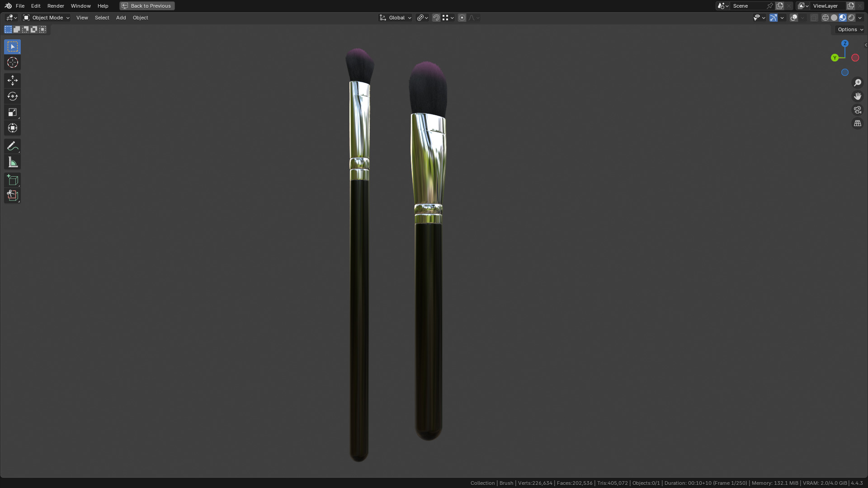Switch to wireframe shading
The image size is (868, 488).
coord(826,18)
